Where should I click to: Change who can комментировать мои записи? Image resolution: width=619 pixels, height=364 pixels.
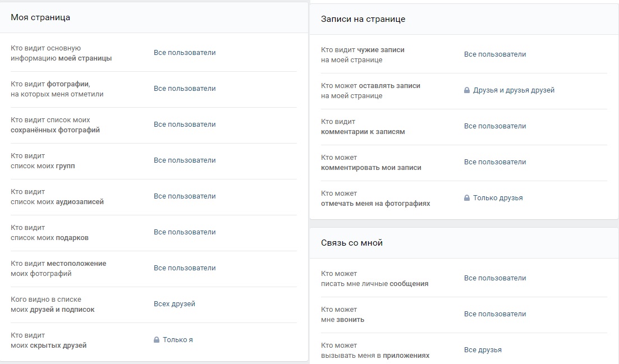click(495, 162)
